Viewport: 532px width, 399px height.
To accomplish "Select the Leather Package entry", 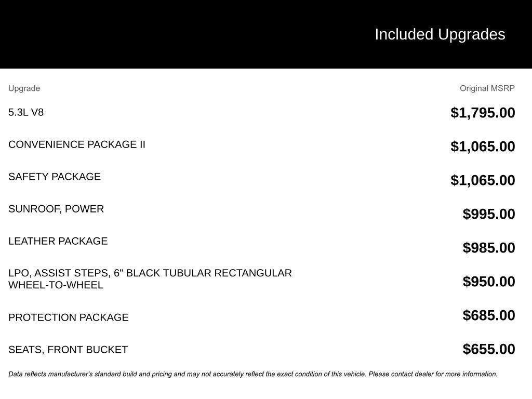I will (58, 241).
